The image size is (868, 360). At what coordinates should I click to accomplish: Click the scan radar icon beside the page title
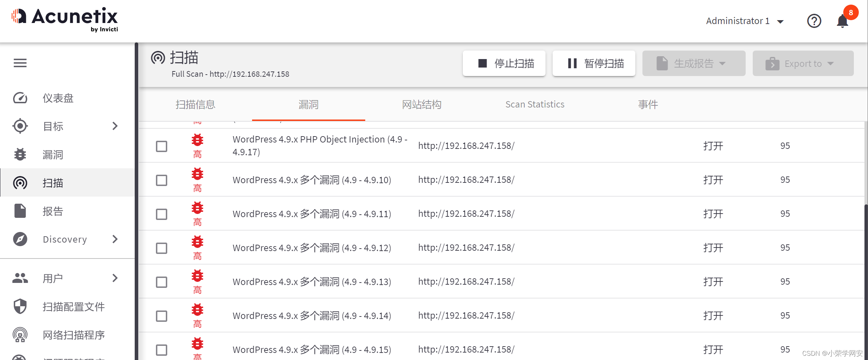(x=158, y=58)
